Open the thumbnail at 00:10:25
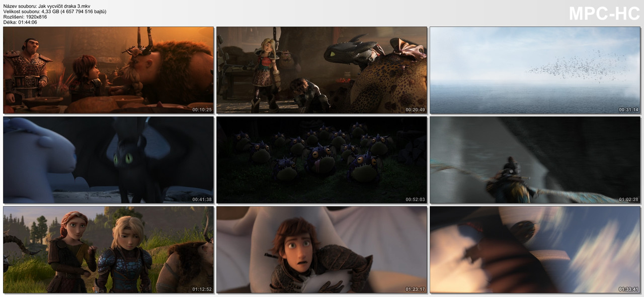Screen dimensions: 644x297 (108, 70)
